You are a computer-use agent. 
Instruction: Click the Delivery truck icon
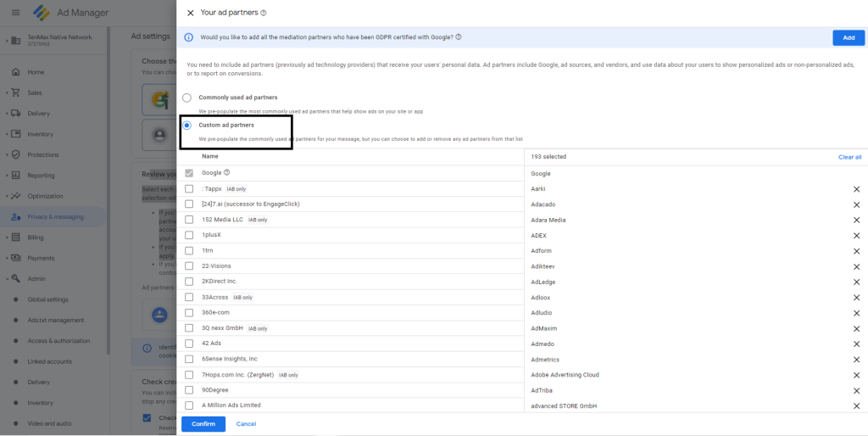click(16, 114)
